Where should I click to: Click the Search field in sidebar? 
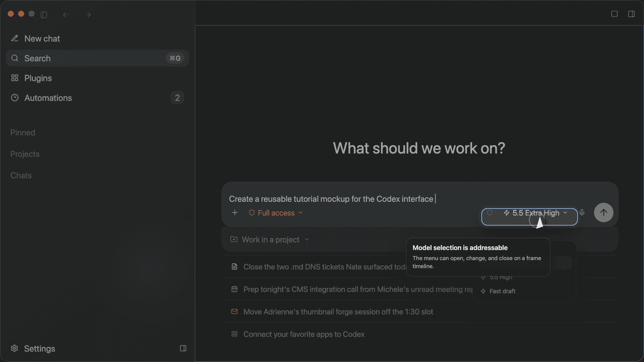click(x=97, y=58)
